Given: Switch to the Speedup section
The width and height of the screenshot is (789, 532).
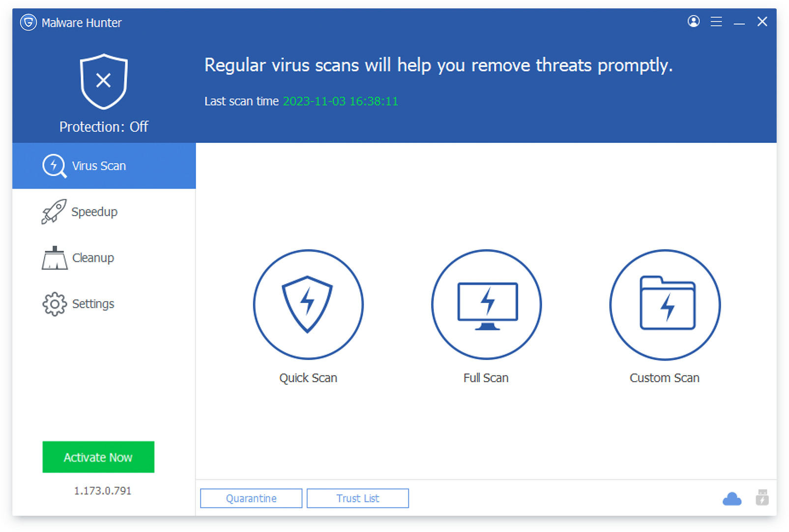Looking at the screenshot, I should [x=94, y=212].
